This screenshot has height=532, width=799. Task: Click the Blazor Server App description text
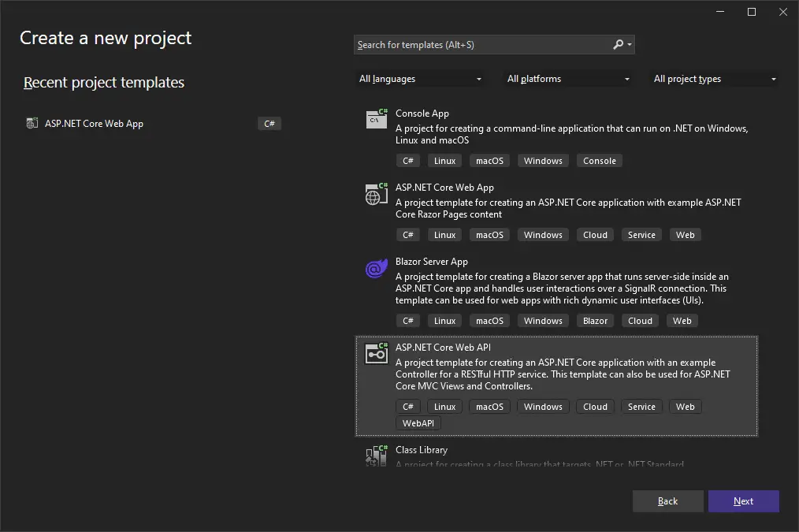(562, 288)
